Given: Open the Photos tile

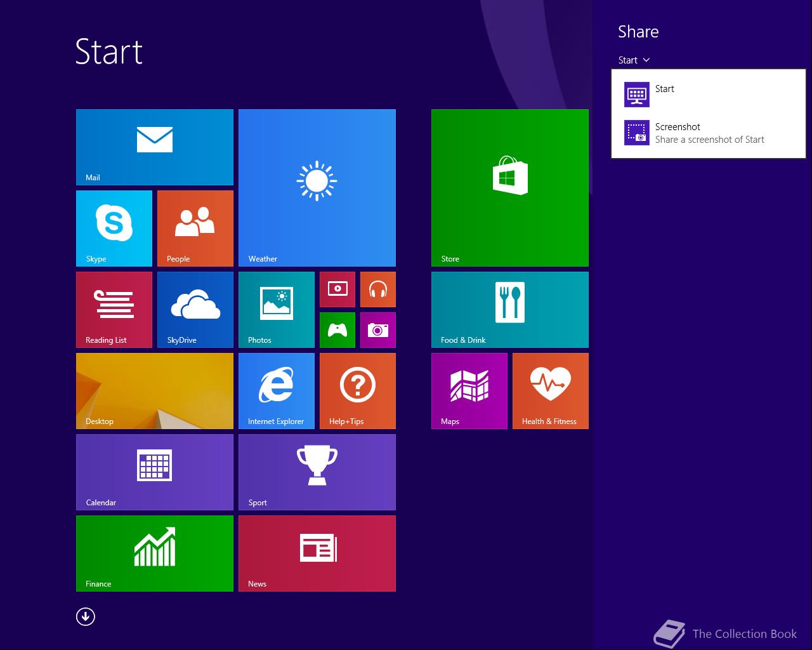Looking at the screenshot, I should [277, 310].
